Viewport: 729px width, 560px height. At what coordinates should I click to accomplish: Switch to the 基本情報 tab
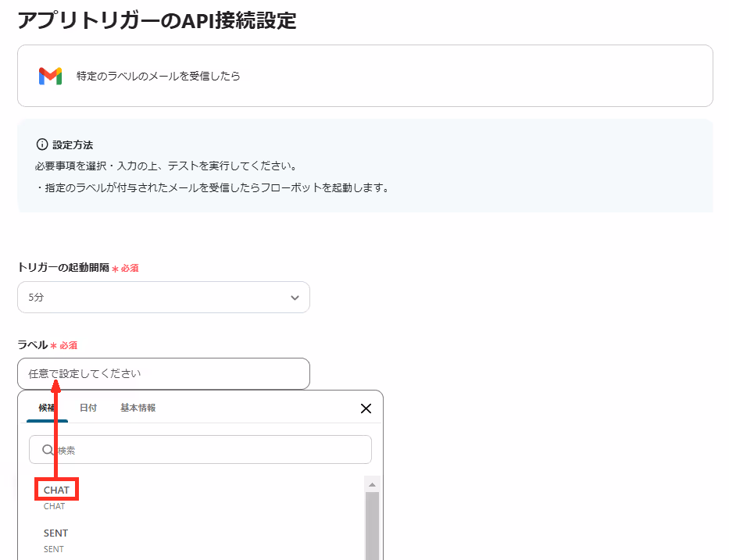pos(138,408)
